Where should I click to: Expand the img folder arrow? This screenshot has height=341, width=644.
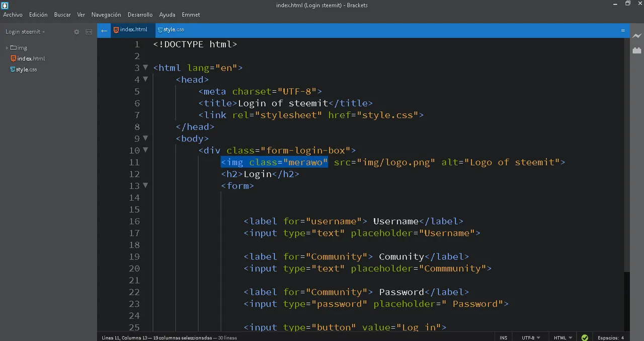click(x=7, y=48)
